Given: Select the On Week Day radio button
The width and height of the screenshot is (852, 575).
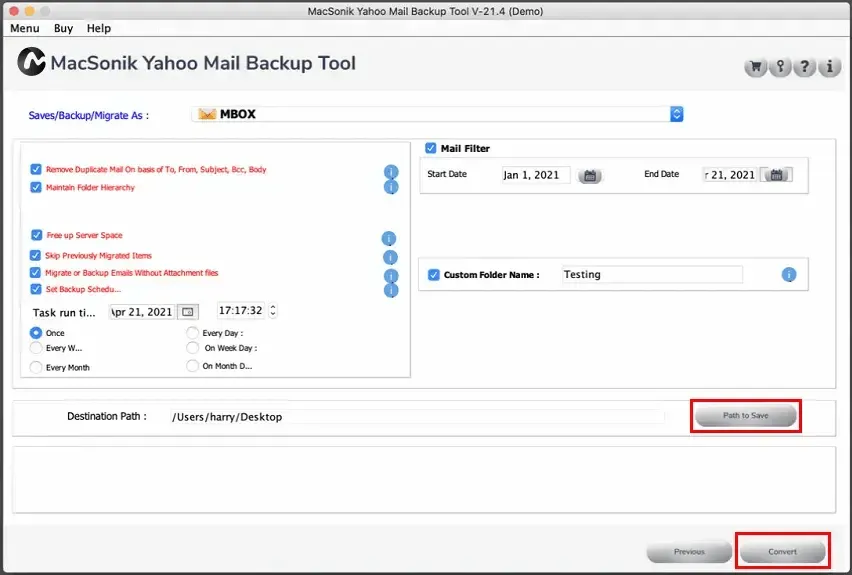Looking at the screenshot, I should 192,348.
